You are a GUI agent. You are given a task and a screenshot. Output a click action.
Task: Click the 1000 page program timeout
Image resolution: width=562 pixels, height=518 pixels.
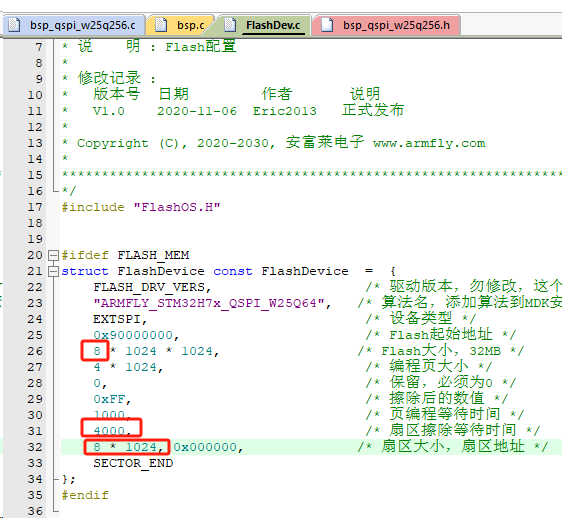coord(109,415)
